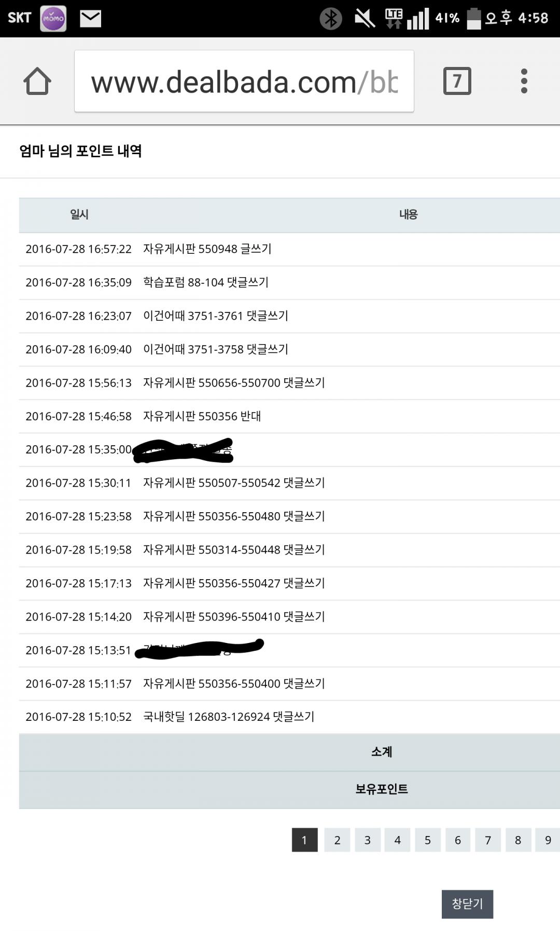This screenshot has height=931, width=560.
Task: Tap the muted sound status icon
Action: click(x=365, y=19)
